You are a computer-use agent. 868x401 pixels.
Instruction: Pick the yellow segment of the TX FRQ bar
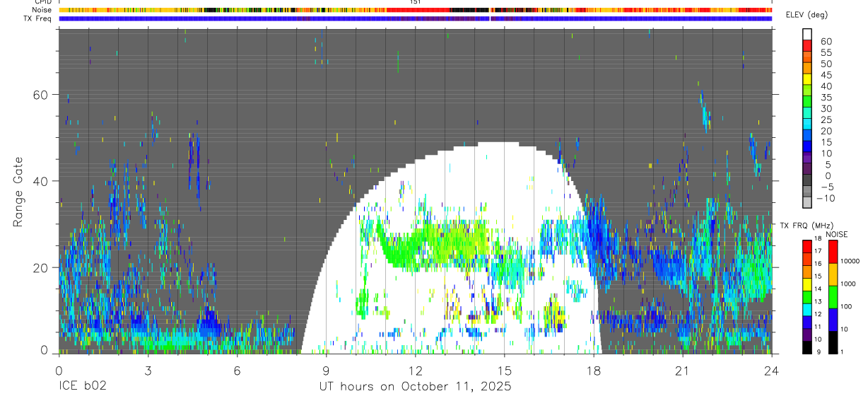coord(807,284)
